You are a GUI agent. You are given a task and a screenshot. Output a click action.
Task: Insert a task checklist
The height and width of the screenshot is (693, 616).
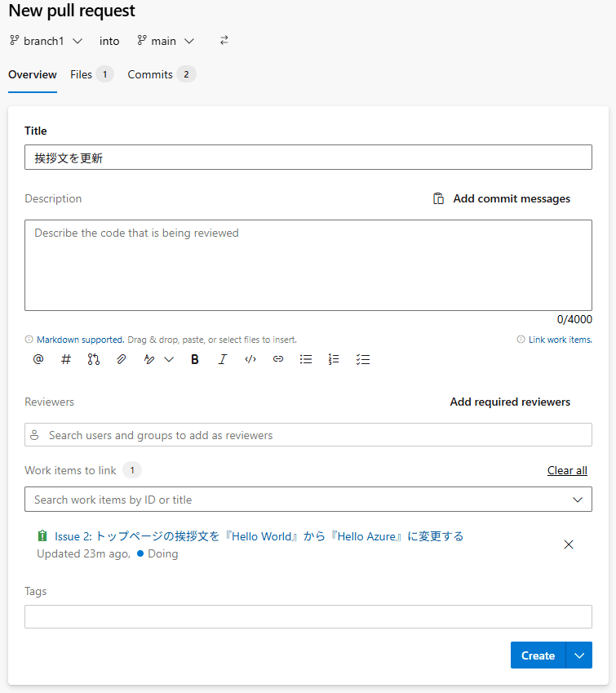pyautogui.click(x=363, y=359)
